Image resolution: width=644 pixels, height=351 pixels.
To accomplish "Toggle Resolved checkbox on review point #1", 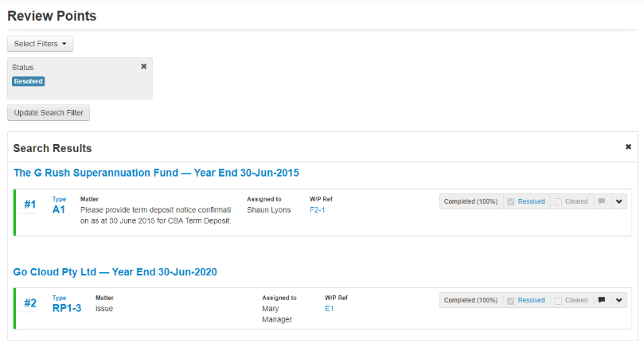I will pyautogui.click(x=510, y=201).
